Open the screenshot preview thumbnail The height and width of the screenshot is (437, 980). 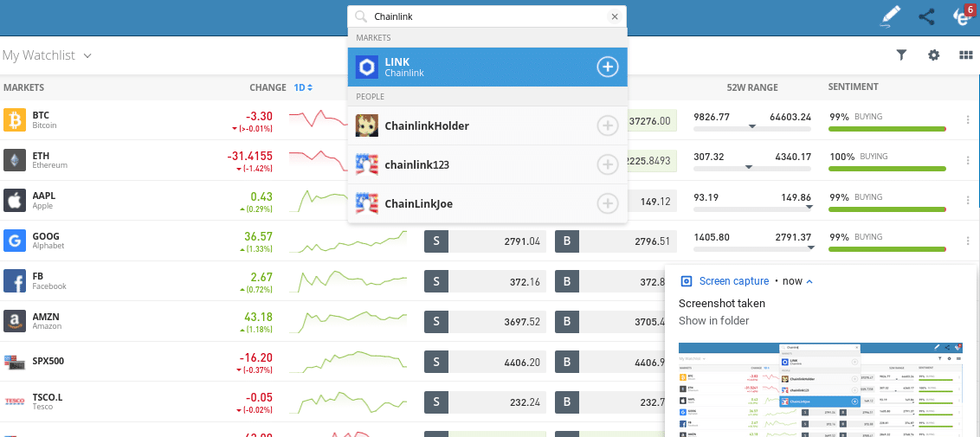pos(822,389)
